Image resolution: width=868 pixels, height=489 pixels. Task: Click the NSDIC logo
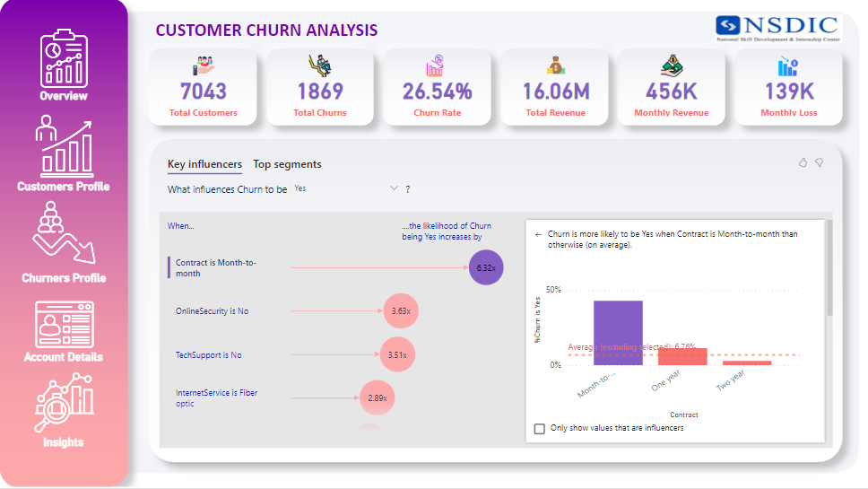click(x=777, y=29)
